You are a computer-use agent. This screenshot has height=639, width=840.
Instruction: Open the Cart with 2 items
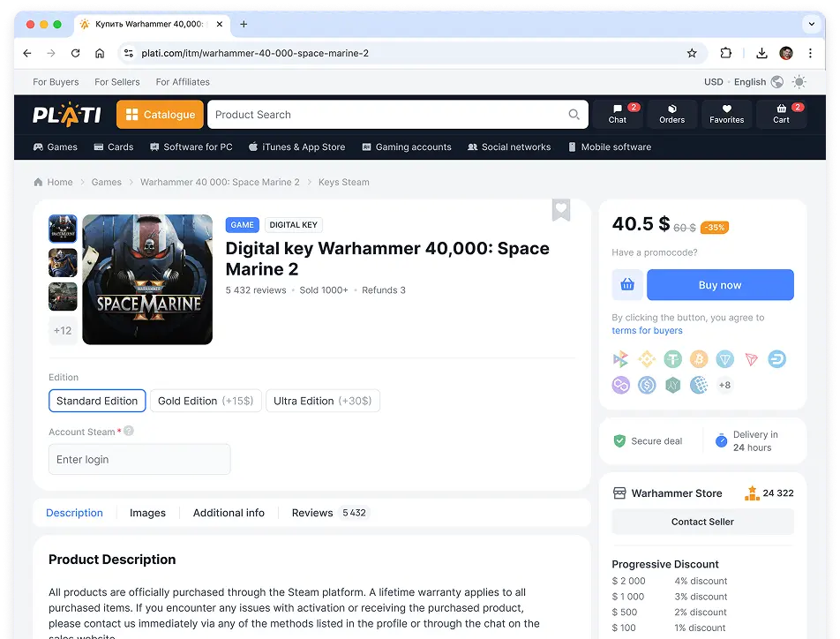[x=781, y=114]
